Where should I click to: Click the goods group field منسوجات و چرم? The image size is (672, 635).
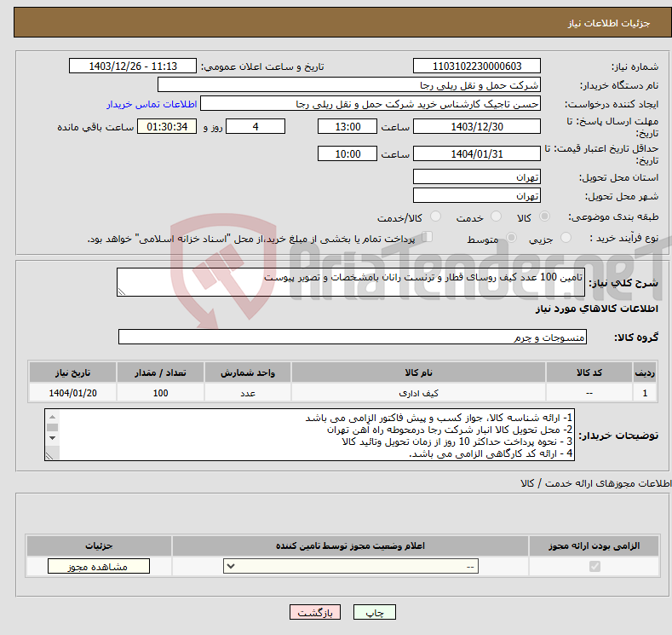click(353, 337)
